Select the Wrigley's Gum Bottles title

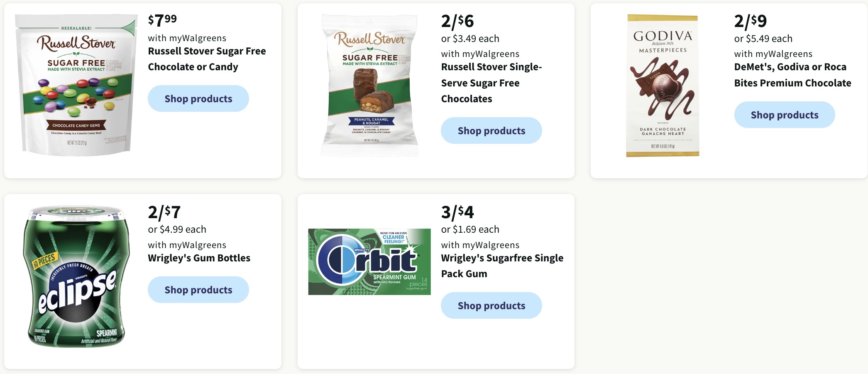click(x=199, y=258)
